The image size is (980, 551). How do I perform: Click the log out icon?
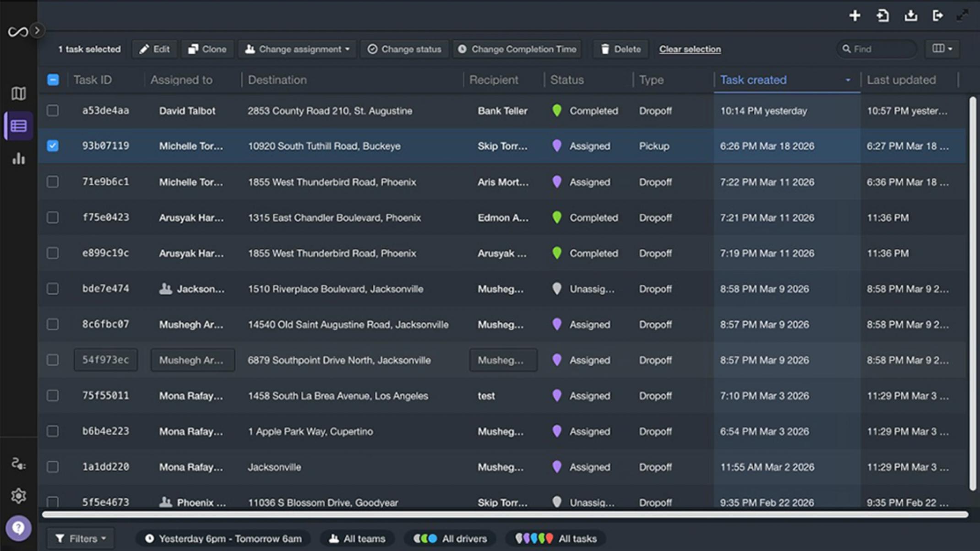(938, 16)
